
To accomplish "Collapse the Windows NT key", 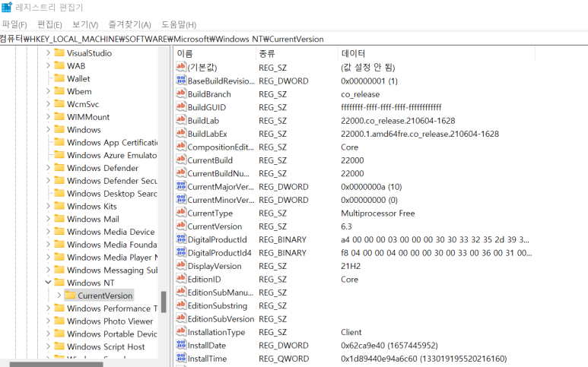I will [x=48, y=283].
